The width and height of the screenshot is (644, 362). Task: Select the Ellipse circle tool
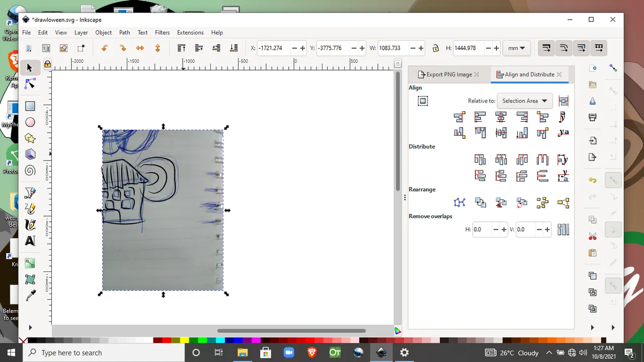point(30,122)
